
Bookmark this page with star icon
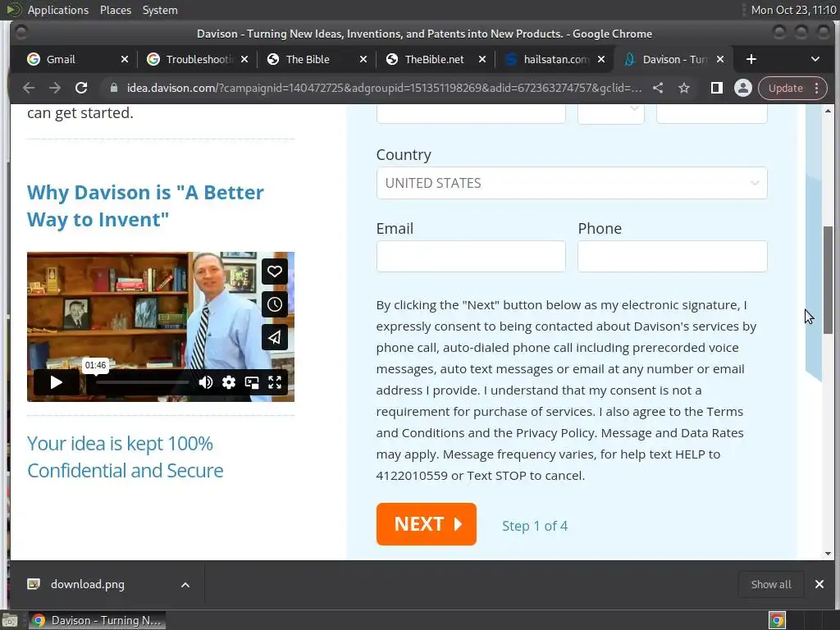(x=684, y=88)
